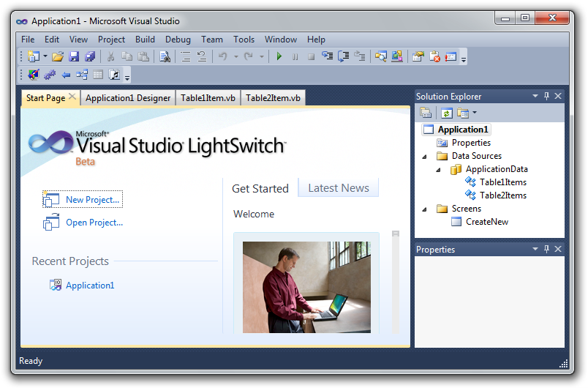Select the Latest News tab
The height and width of the screenshot is (388, 588).
pos(339,188)
